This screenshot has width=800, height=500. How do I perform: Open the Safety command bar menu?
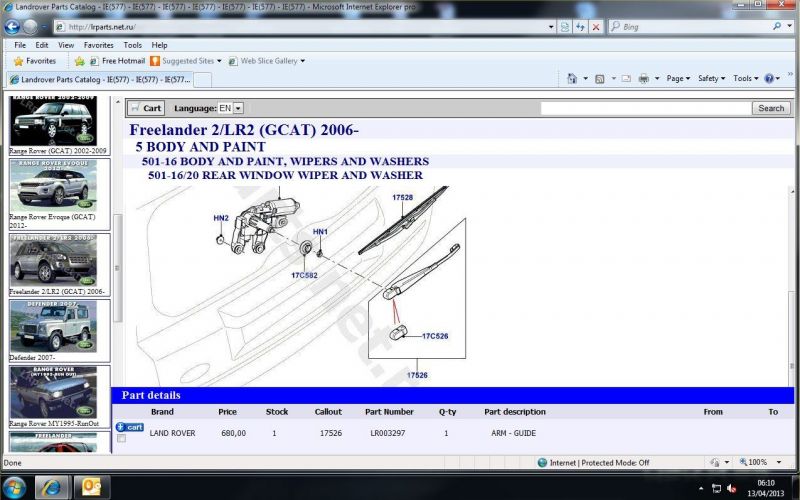click(x=711, y=79)
